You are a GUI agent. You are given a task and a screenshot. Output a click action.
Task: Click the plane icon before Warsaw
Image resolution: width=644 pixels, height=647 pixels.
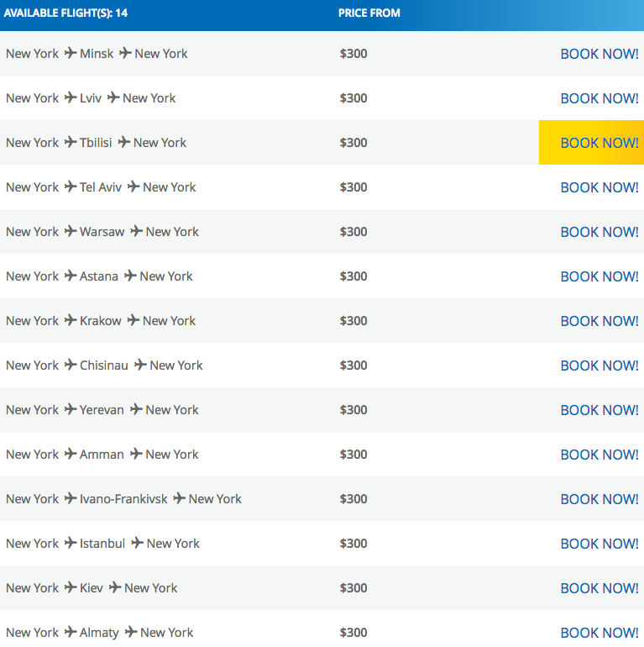point(71,231)
